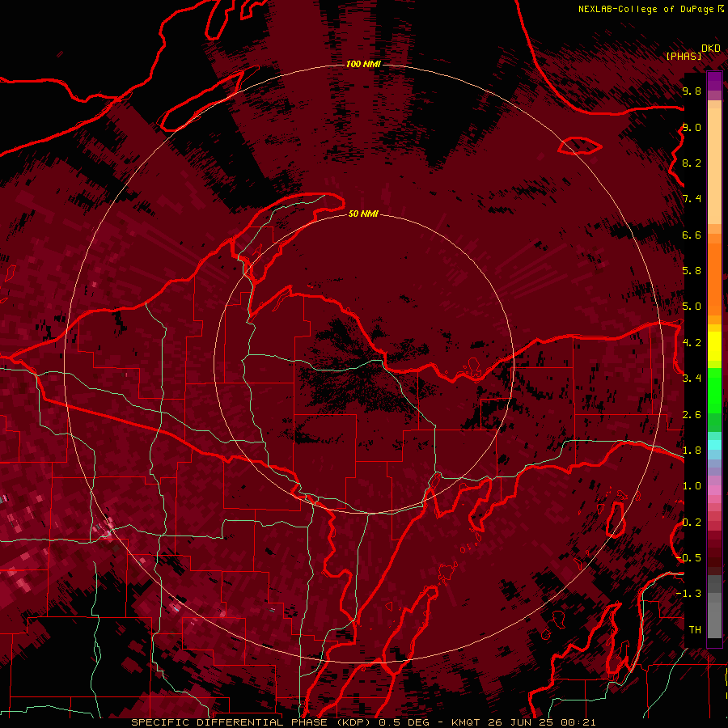728x728 pixels.
Task: Click the [PHAS] legend unit label
Action: click(x=684, y=56)
